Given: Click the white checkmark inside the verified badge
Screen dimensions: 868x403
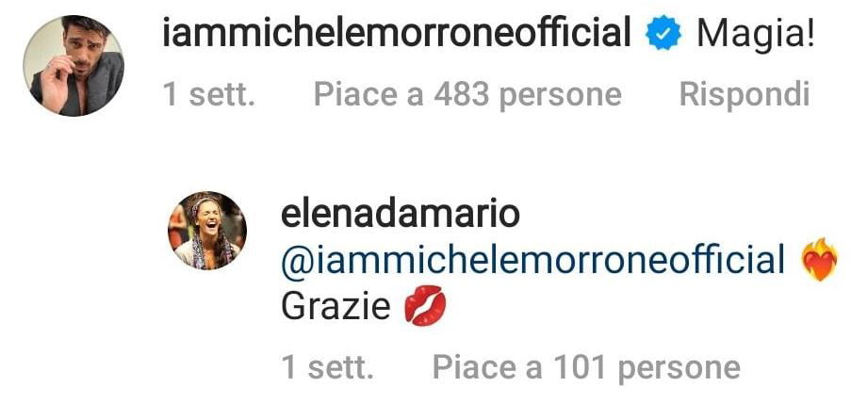Looking at the screenshot, I should click(x=663, y=35).
